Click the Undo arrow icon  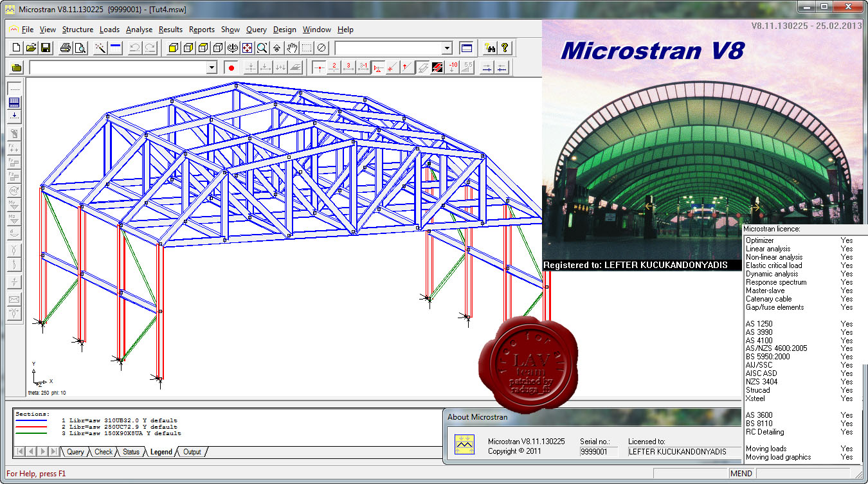pyautogui.click(x=135, y=48)
